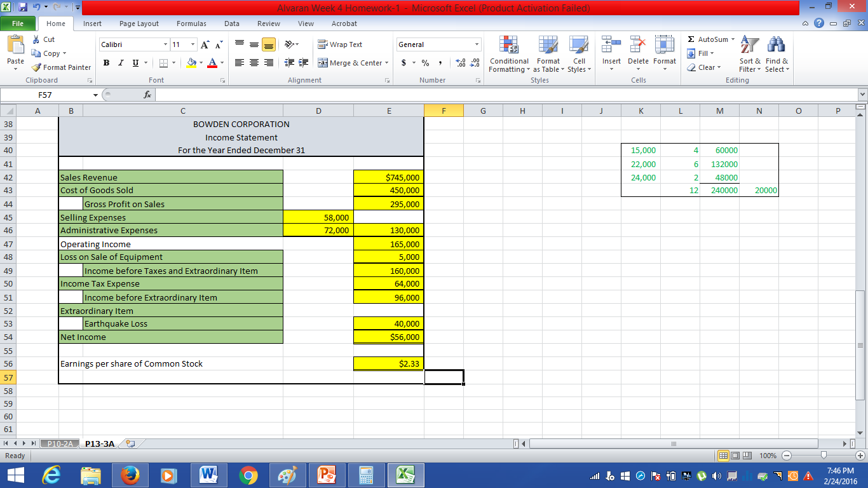Click the Fill button in Editing
868x488 pixels.
tap(702, 53)
